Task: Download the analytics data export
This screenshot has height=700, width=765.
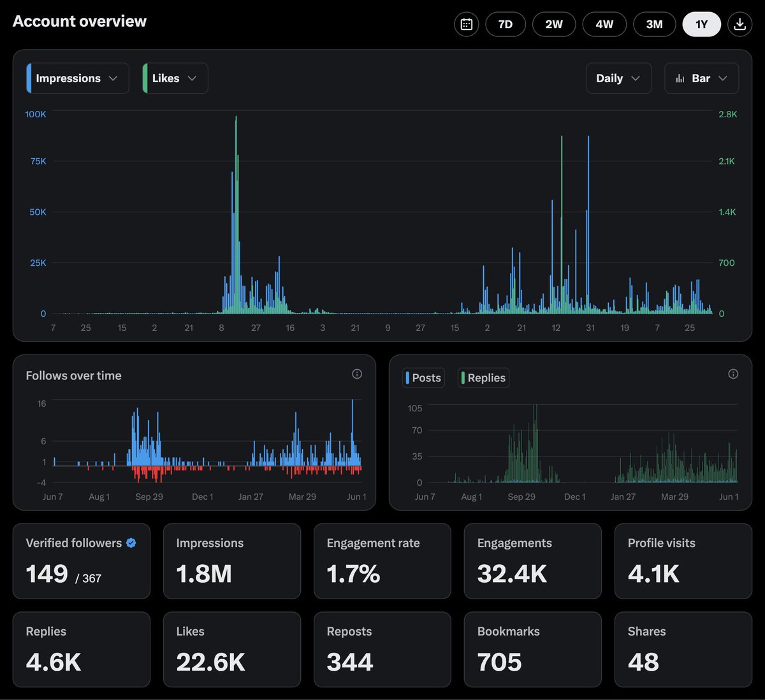Action: [x=739, y=24]
